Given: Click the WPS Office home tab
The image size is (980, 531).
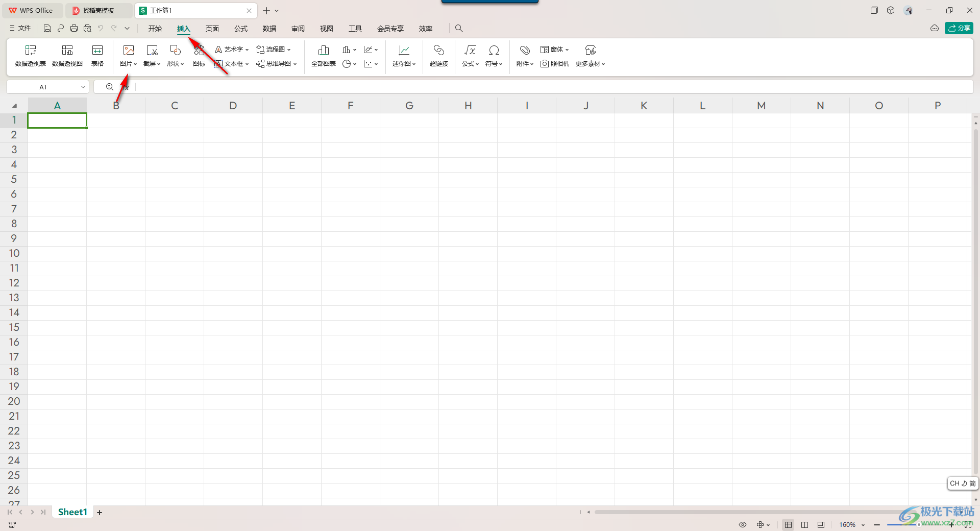Looking at the screenshot, I should [32, 11].
